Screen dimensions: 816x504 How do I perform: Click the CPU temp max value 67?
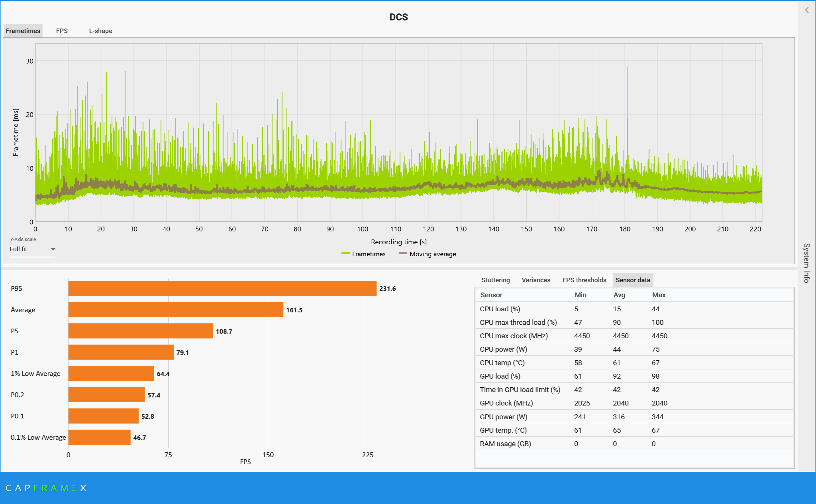pos(655,363)
